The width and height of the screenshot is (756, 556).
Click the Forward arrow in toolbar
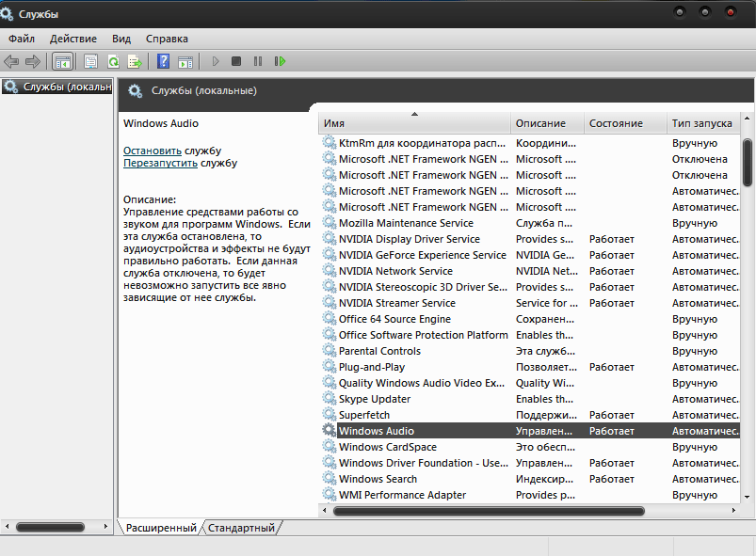pyautogui.click(x=32, y=61)
